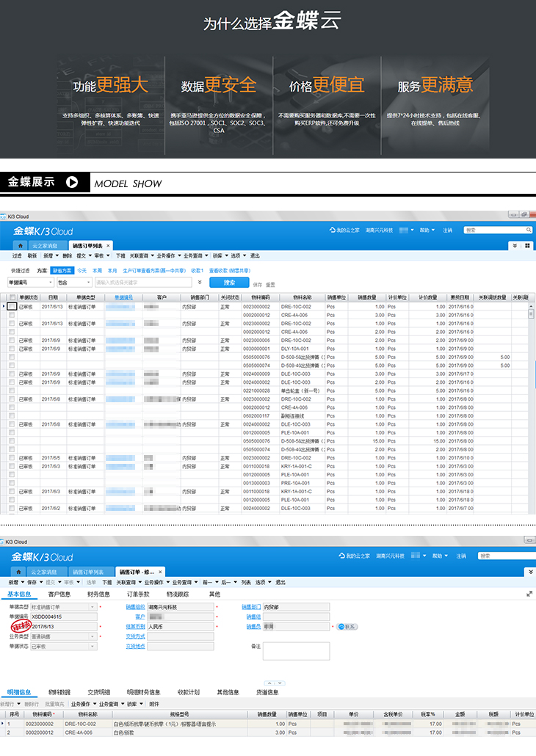The height and width of the screenshot is (756, 536).
Task: Open the 物流跟踪 tab
Action: [178, 594]
